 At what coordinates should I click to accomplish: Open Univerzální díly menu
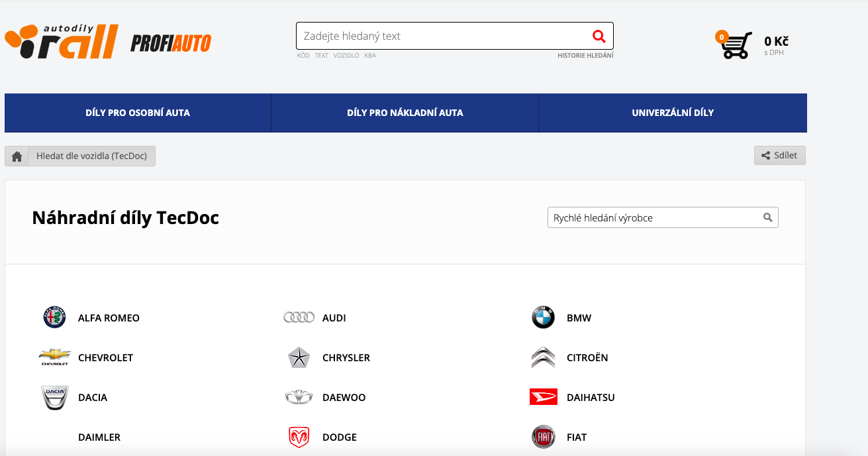(x=673, y=113)
